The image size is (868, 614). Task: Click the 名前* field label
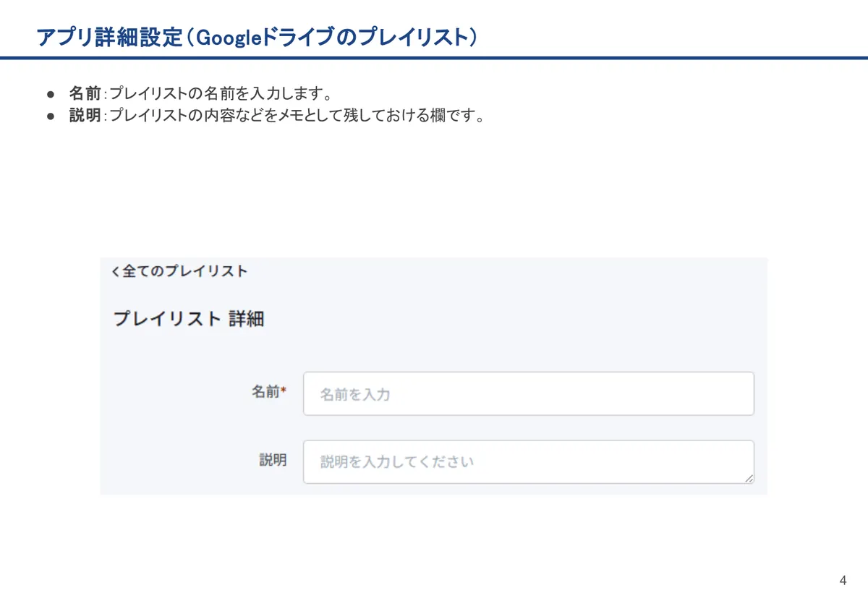pyautogui.click(x=269, y=391)
